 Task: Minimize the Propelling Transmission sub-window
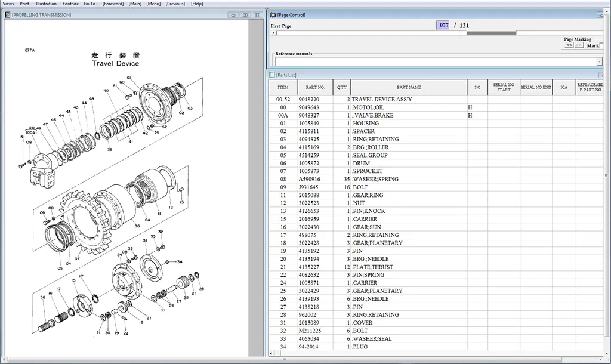[233, 14]
